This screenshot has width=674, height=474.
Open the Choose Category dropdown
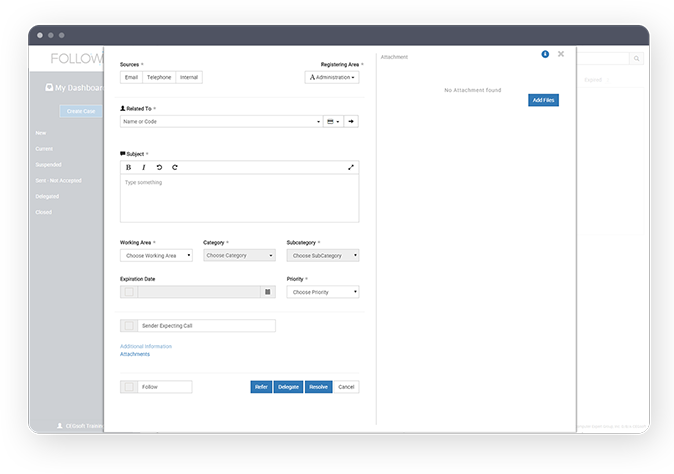click(x=239, y=255)
